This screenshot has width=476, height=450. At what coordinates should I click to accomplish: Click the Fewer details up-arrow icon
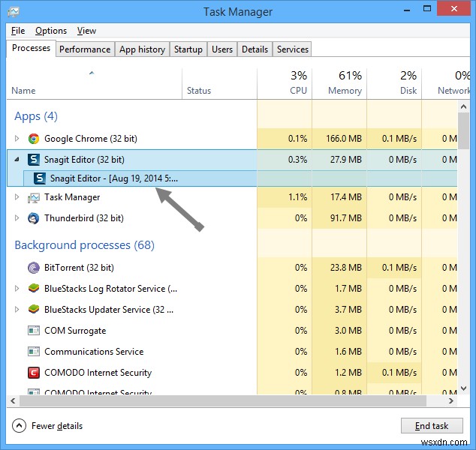pos(19,426)
